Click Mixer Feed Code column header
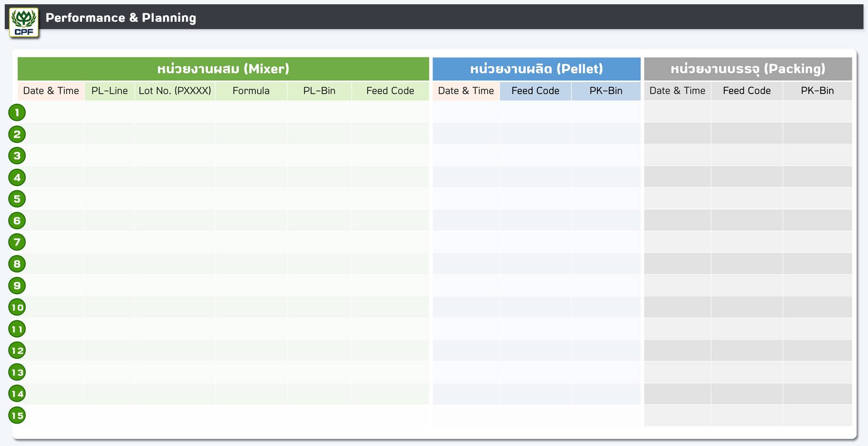The image size is (868, 446). coord(390,91)
